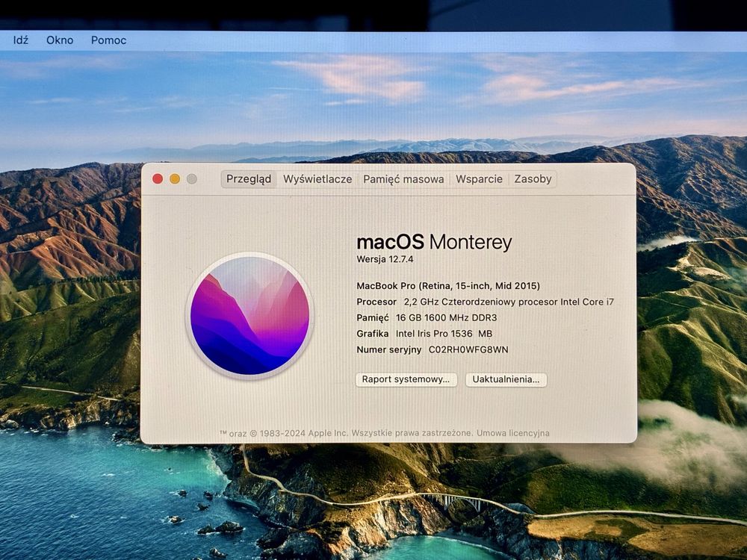Viewport: 747px width, 560px height.
Task: Open the Zasoby tab
Action: click(533, 179)
